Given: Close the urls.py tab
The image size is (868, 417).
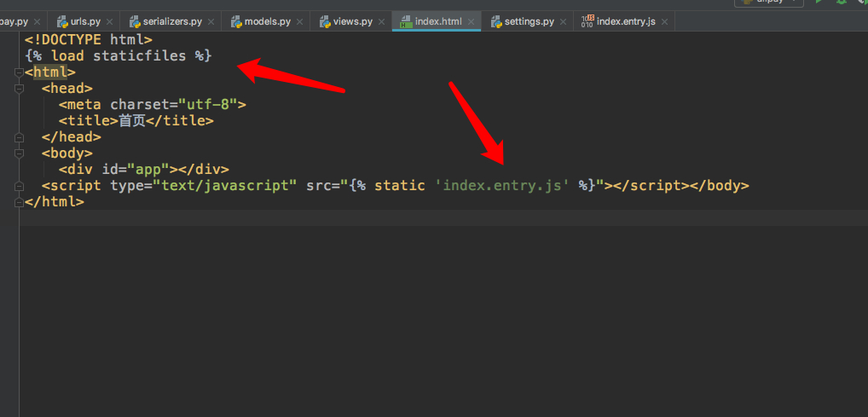Looking at the screenshot, I should (x=110, y=22).
